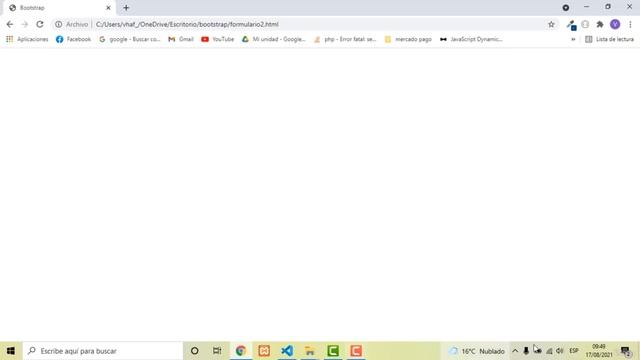The image size is (640, 360).
Task: Click the extension icon beside the bookmark star
Action: click(571, 25)
